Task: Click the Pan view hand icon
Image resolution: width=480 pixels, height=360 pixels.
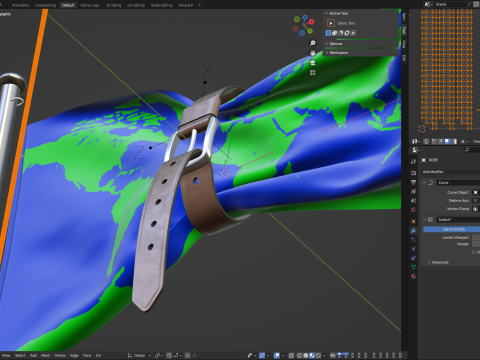Action: click(x=313, y=53)
